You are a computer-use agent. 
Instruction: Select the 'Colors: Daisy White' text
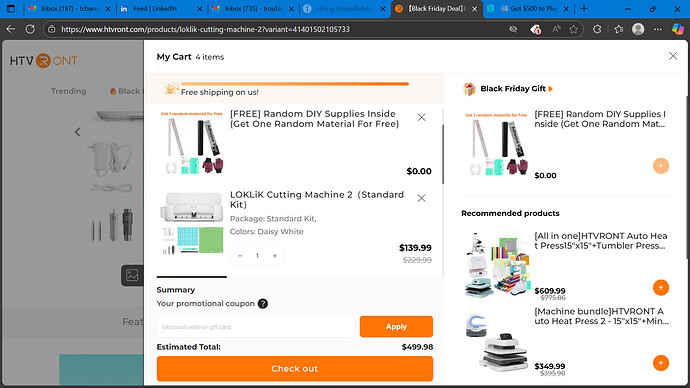pyautogui.click(x=267, y=231)
